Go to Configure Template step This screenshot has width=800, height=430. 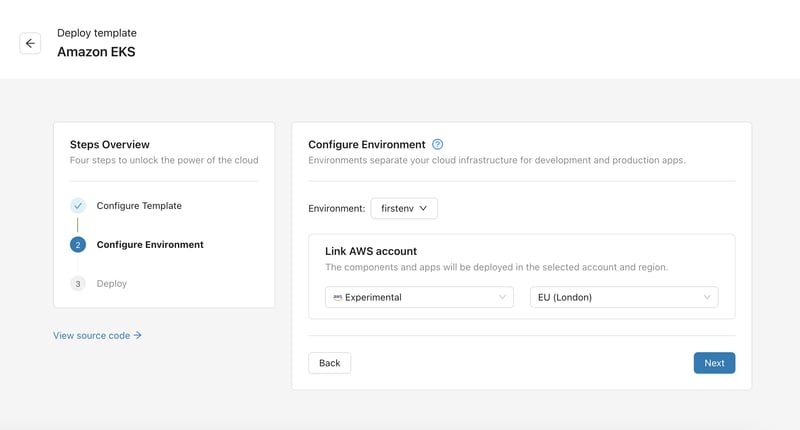click(139, 206)
